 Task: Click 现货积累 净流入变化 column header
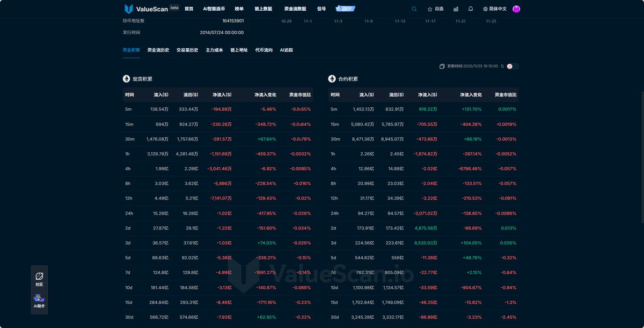click(265, 95)
